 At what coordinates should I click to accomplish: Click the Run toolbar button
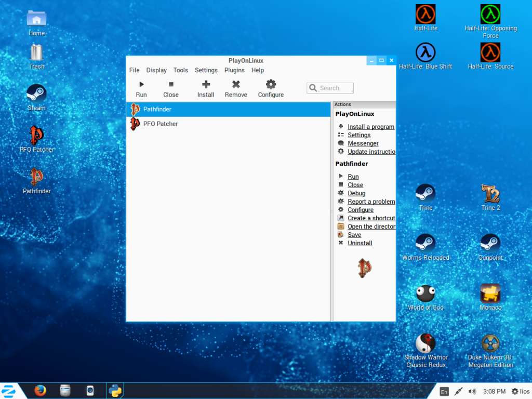[141, 89]
